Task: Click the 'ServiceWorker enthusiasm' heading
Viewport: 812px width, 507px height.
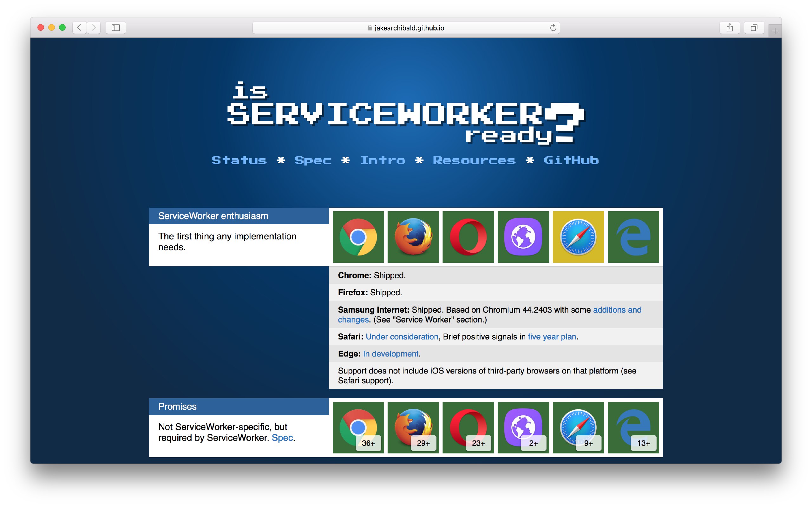Action: point(239,216)
